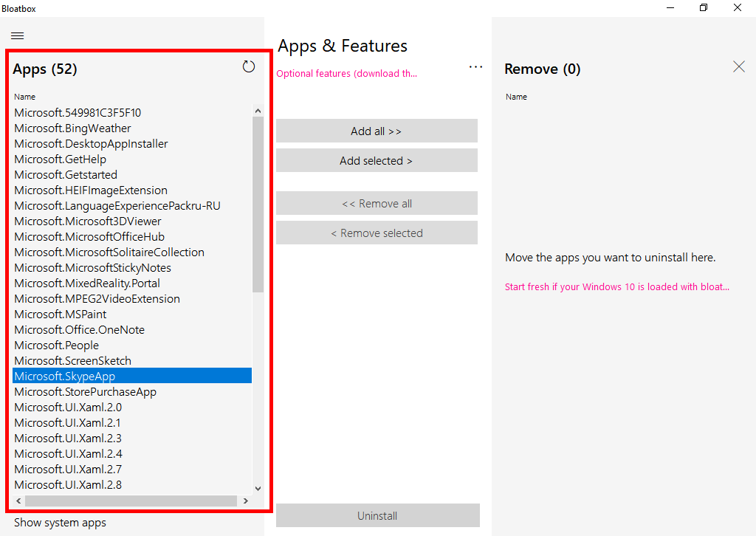Viewport: 756px width, 536px height.
Task: Toggle Show system apps
Action: 61,523
